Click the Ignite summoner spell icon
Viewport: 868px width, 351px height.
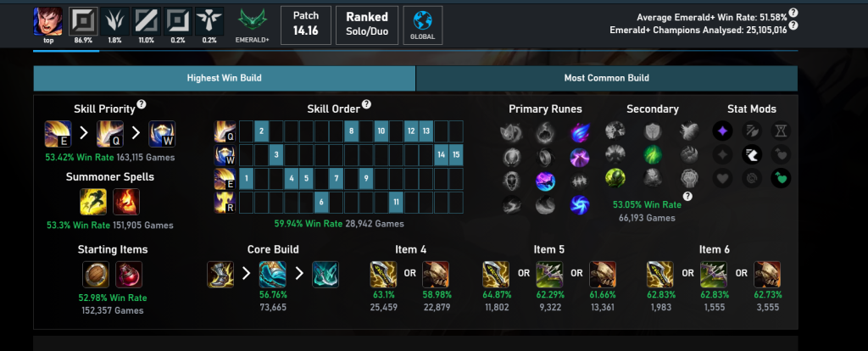tap(126, 202)
